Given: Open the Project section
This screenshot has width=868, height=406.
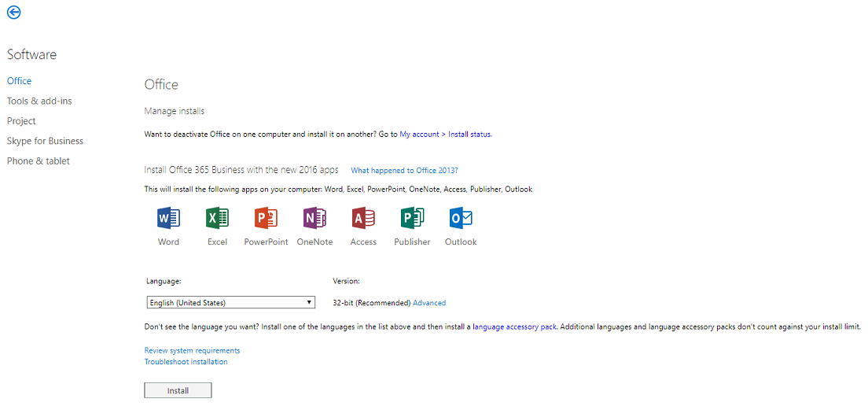Looking at the screenshot, I should click(x=21, y=120).
